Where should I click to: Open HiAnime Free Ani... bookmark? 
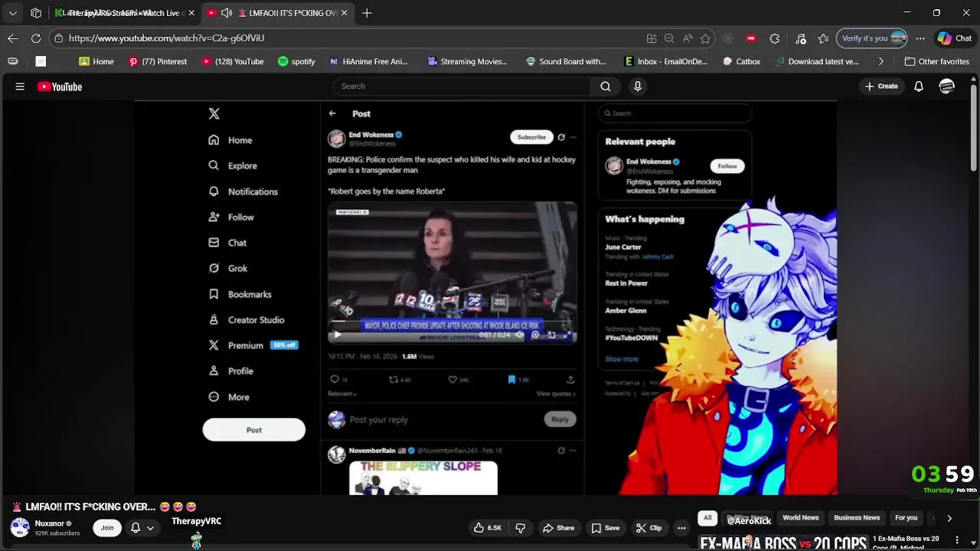(368, 61)
